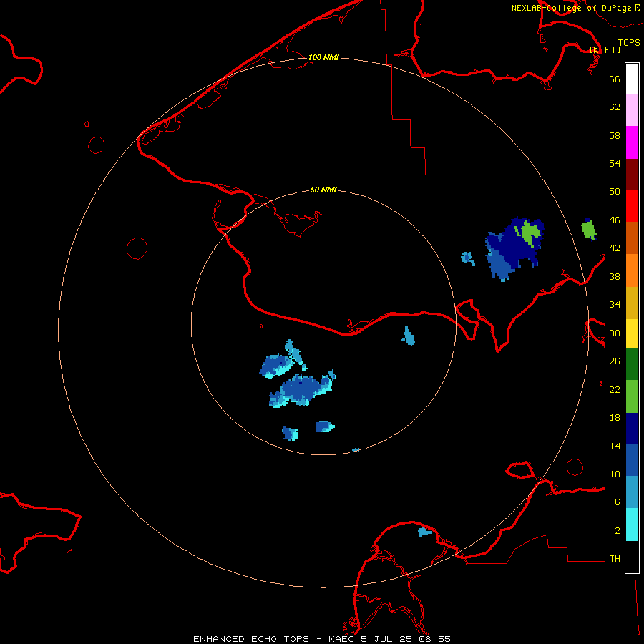Click the light green legend swatch
The width and height of the screenshot is (644, 644).
point(632,396)
